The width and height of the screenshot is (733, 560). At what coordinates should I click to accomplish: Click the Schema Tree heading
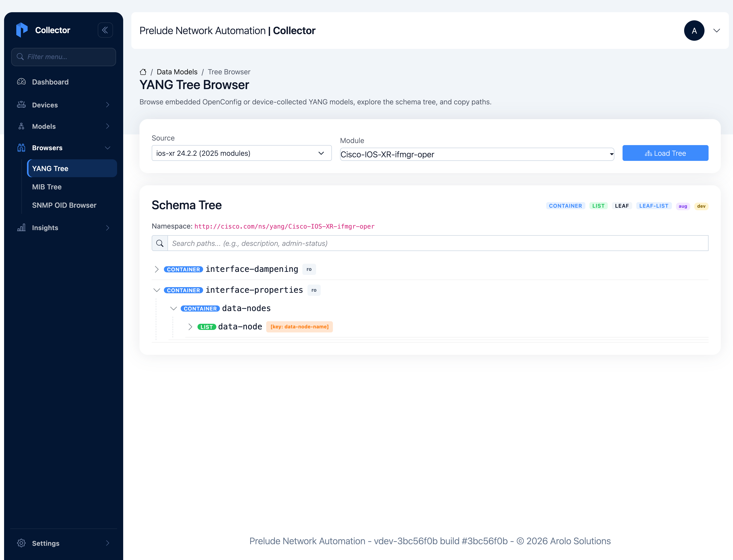click(187, 205)
